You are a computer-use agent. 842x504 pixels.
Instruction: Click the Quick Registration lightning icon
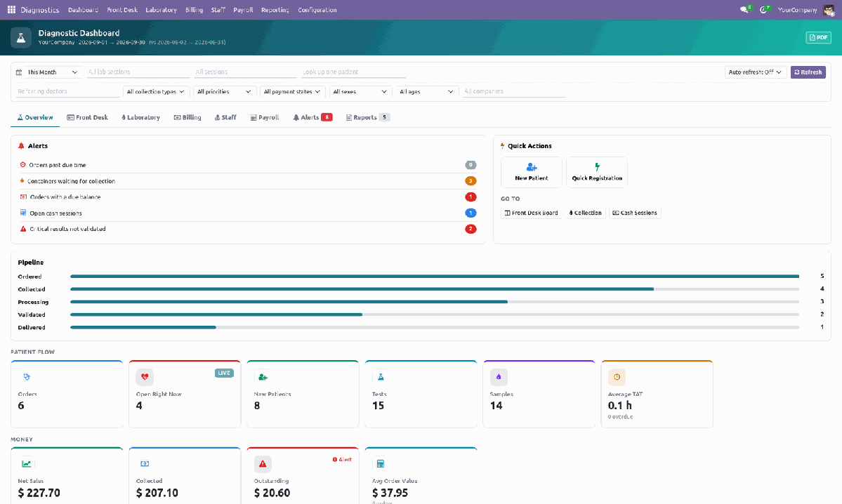tap(597, 167)
